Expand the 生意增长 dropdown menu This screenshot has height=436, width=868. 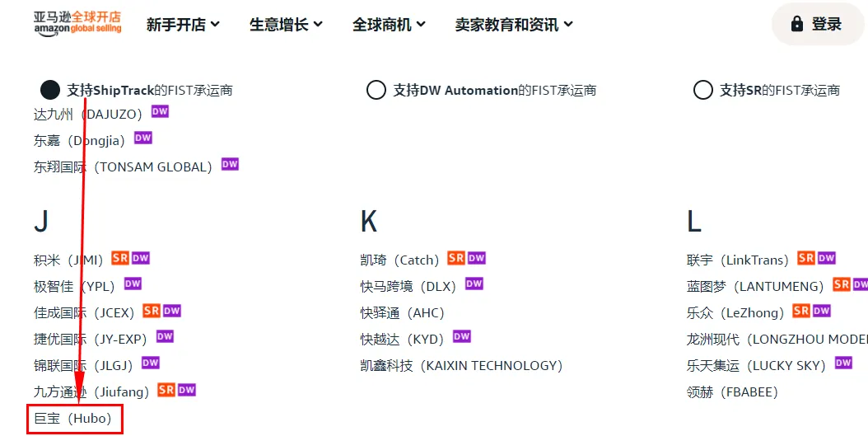point(286,25)
